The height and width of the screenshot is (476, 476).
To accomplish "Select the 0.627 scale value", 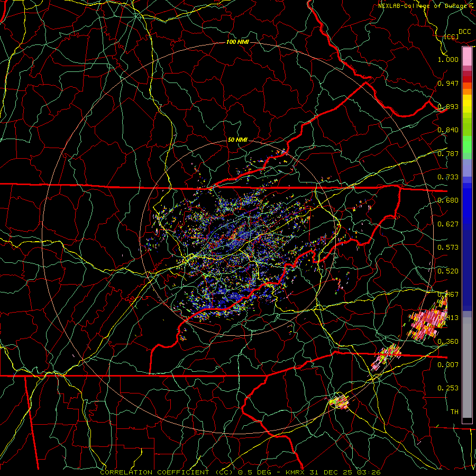I will [x=448, y=224].
